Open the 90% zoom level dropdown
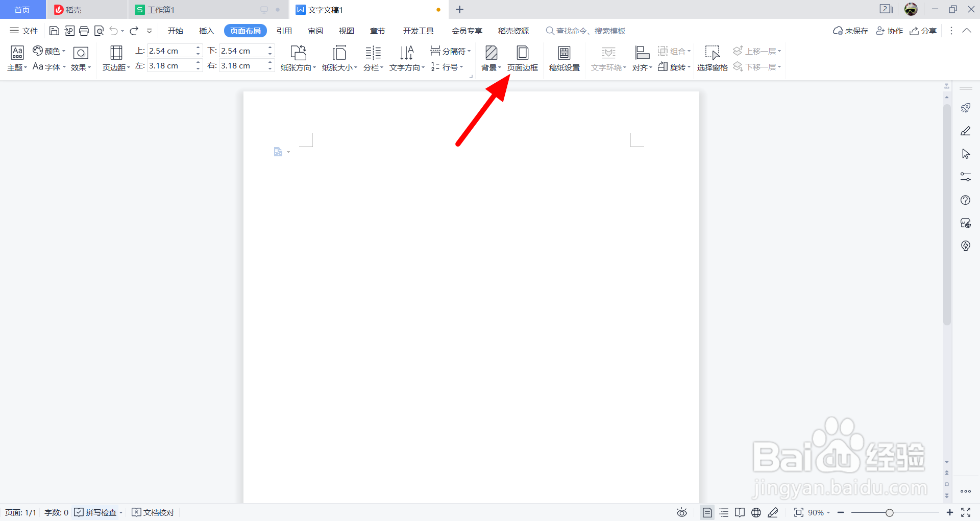Screen dimensions: 980x521 coord(819,512)
